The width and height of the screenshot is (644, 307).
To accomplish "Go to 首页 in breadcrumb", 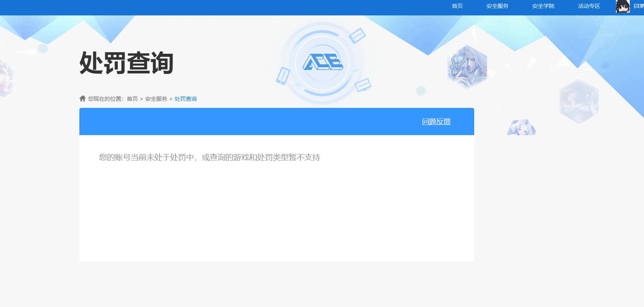I will pyautogui.click(x=132, y=99).
